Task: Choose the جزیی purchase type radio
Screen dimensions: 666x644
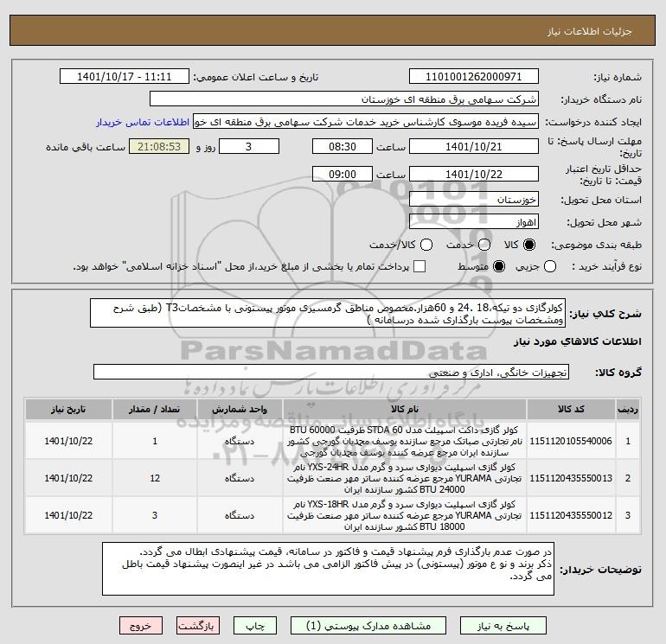Action: 550,266
